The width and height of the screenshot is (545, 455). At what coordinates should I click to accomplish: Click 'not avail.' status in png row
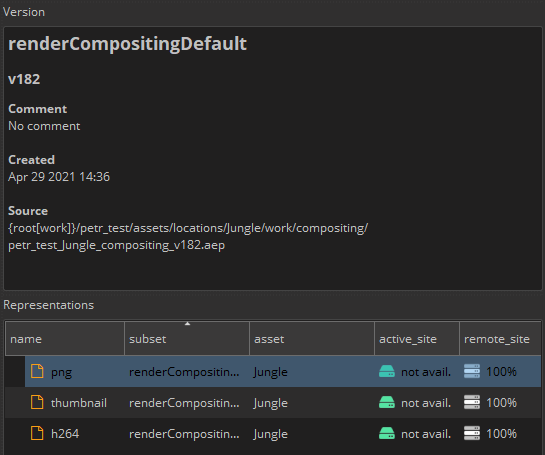pyautogui.click(x=426, y=372)
